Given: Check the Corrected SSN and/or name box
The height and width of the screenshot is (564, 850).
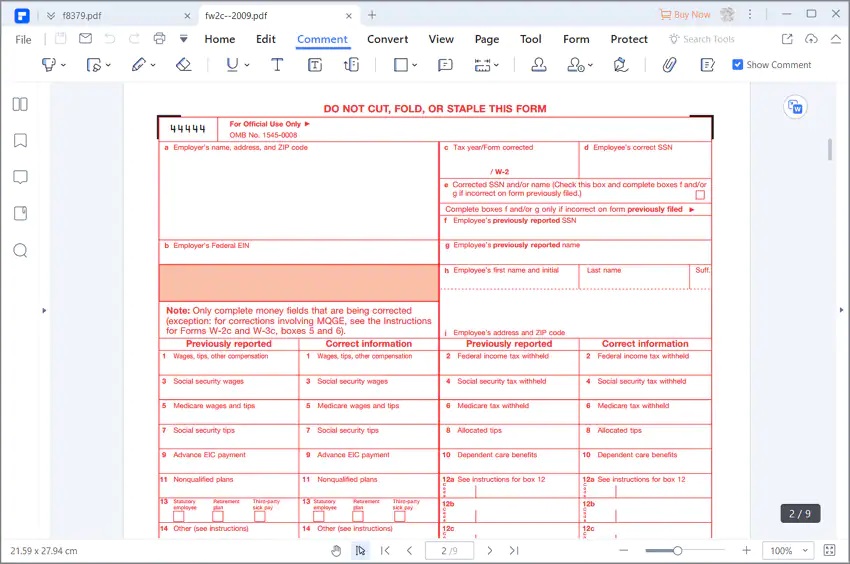Looking at the screenshot, I should tap(700, 195).
